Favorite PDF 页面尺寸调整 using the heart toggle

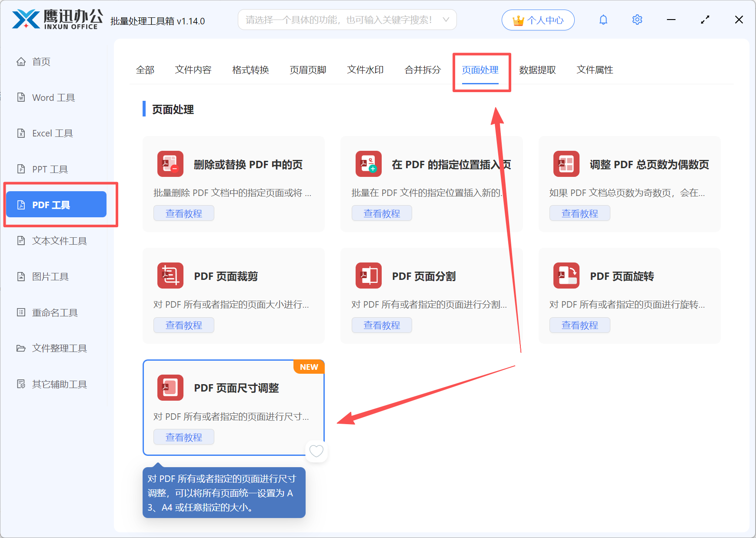pos(316,452)
